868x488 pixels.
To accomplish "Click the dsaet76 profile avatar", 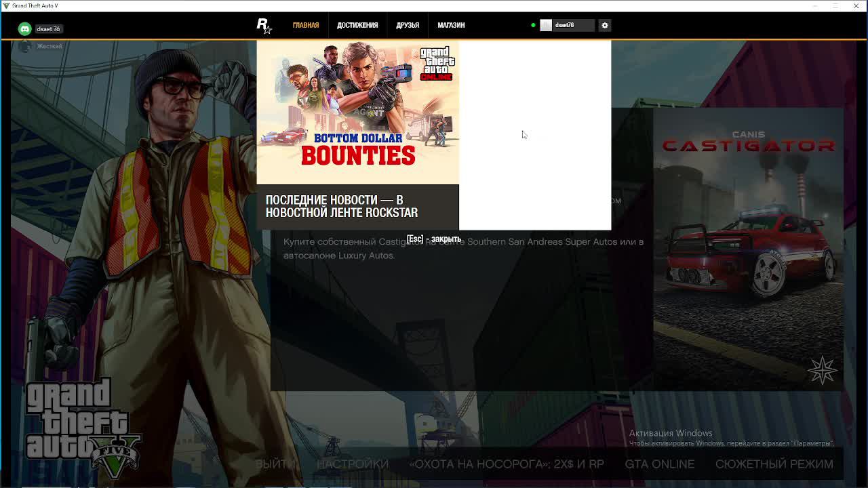I will 546,25.
